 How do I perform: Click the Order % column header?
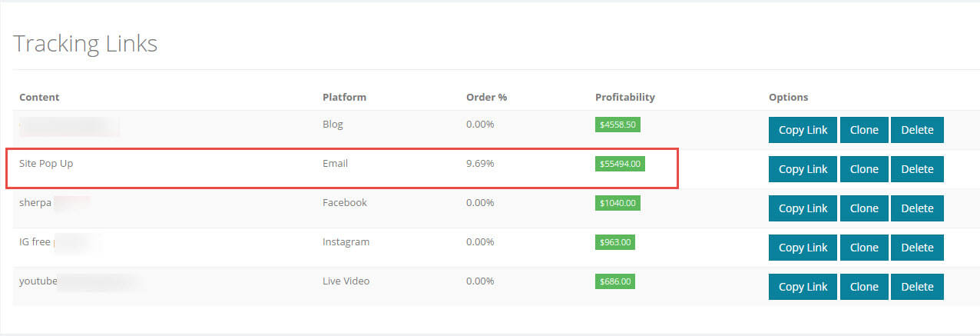[x=486, y=98]
